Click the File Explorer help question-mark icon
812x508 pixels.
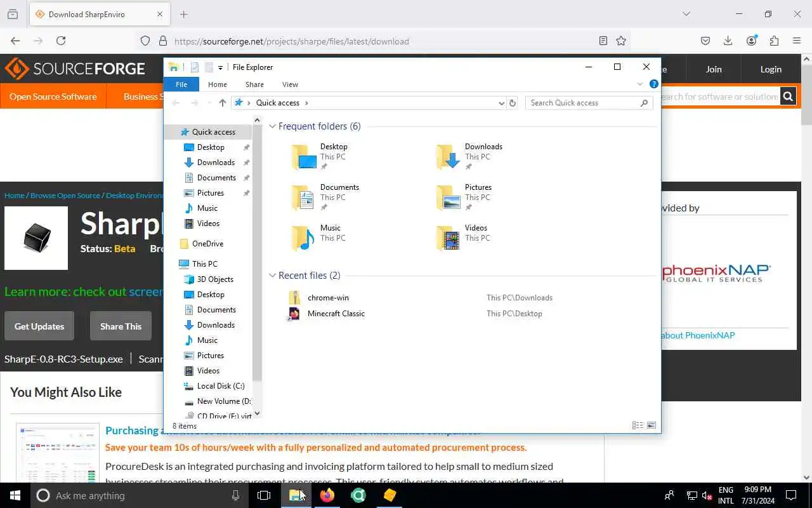tap(653, 84)
